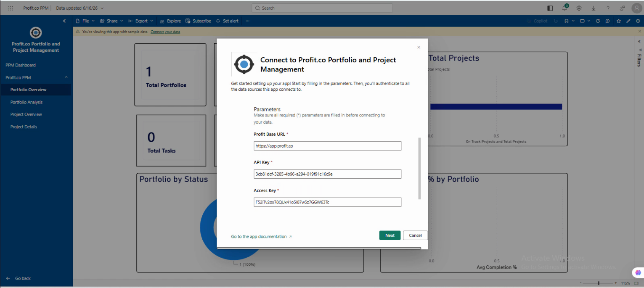Open the user account avatar
The width and height of the screenshot is (644, 288).
tap(637, 8)
